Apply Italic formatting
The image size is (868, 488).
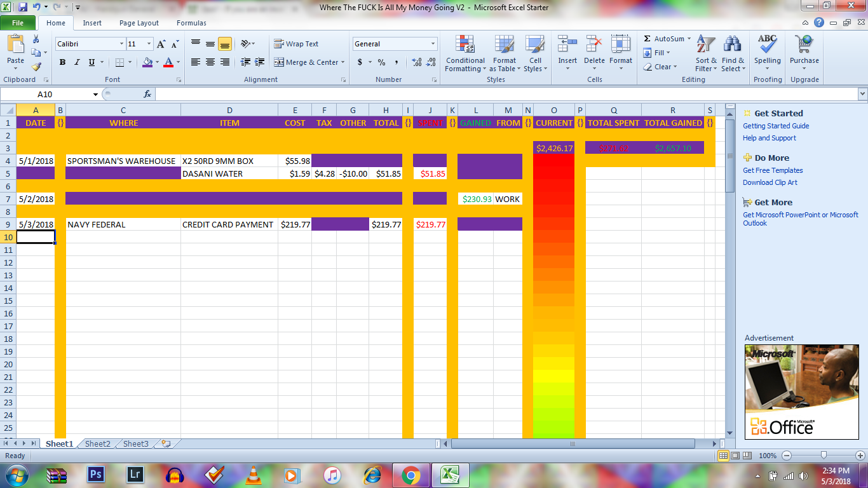tap(77, 62)
